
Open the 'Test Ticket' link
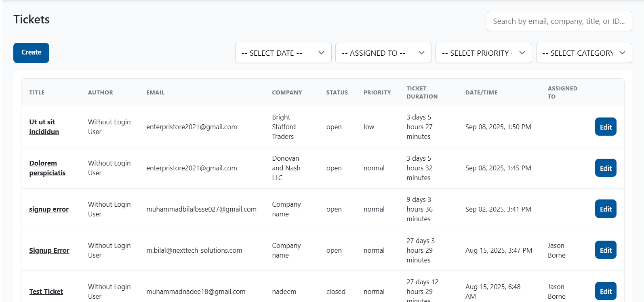point(46,292)
